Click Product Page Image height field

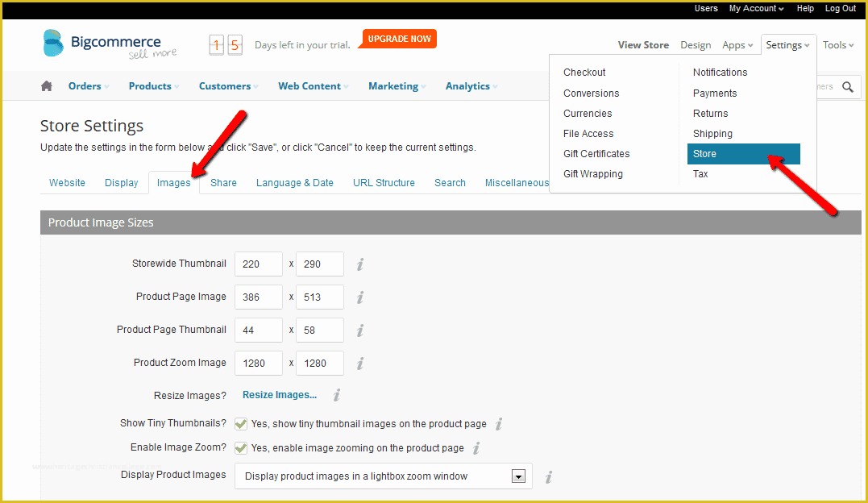point(320,297)
